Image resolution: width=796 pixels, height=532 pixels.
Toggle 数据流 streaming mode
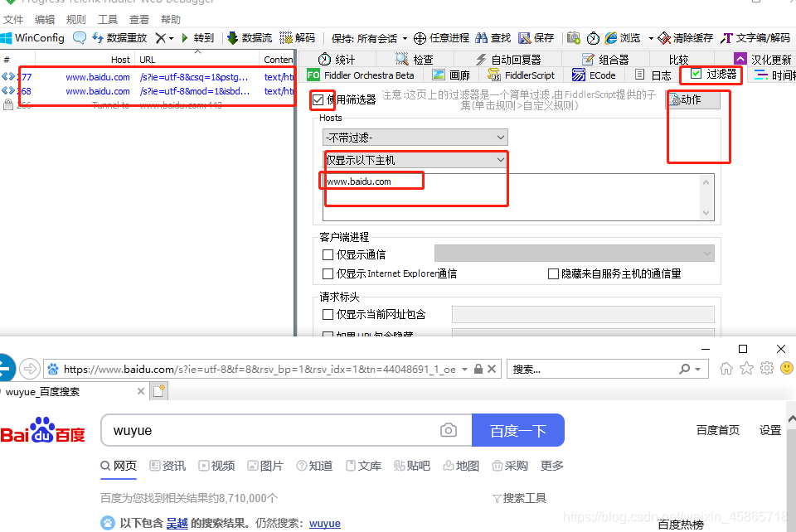tap(250, 38)
